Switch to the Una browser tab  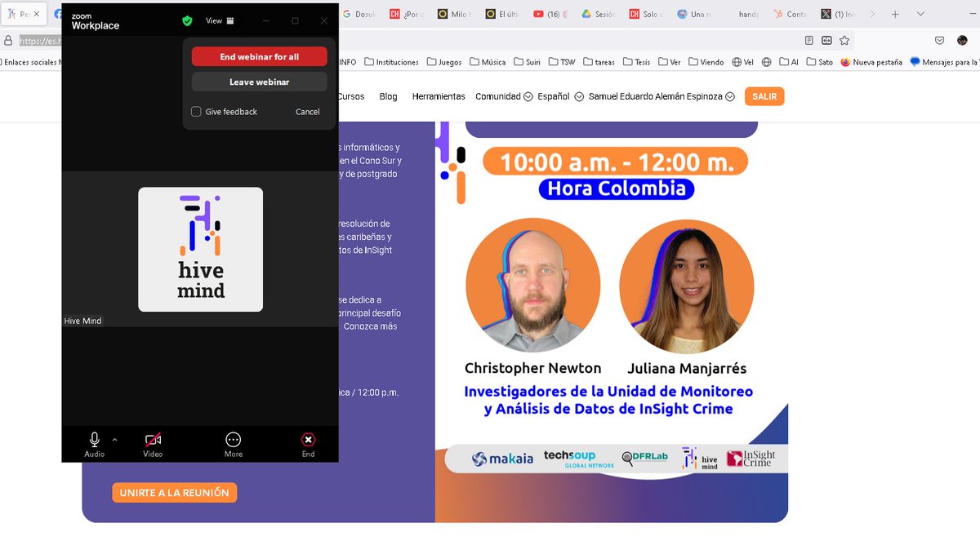click(x=693, y=14)
